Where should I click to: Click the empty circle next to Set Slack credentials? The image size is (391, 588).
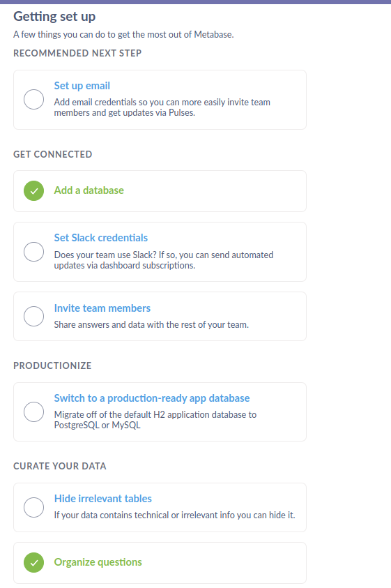[33, 252]
